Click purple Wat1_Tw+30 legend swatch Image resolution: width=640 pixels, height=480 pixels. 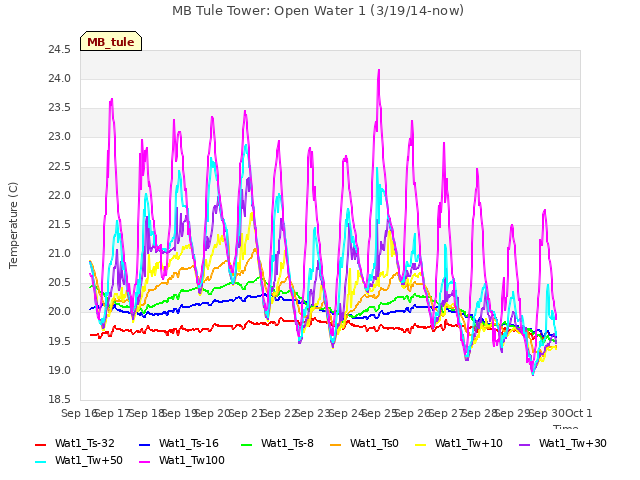[x=524, y=444]
